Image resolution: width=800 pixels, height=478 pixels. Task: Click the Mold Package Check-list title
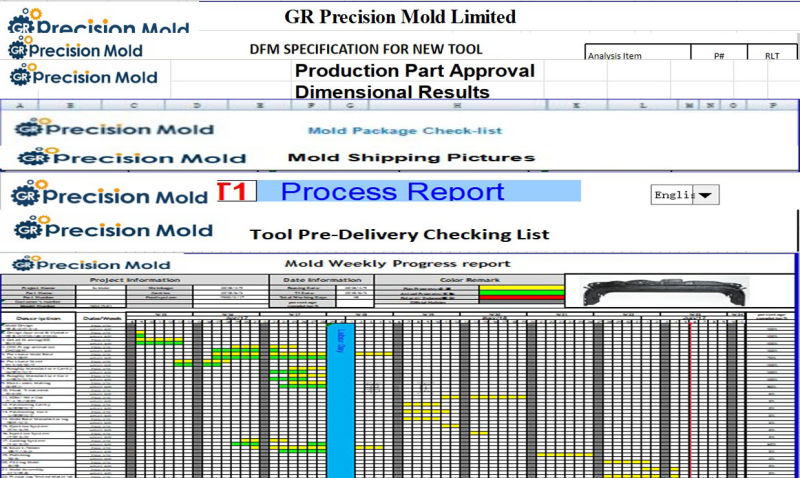(405, 131)
